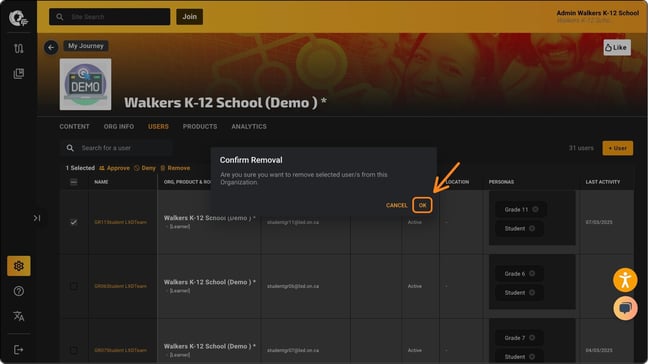Switch to the ORG INFO tab
This screenshot has height=364, width=648.
pyautogui.click(x=119, y=126)
